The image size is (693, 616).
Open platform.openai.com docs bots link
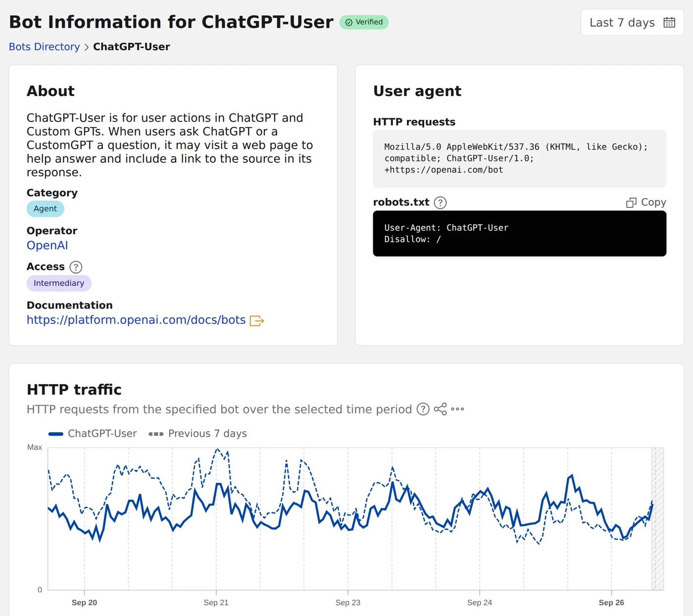136,320
